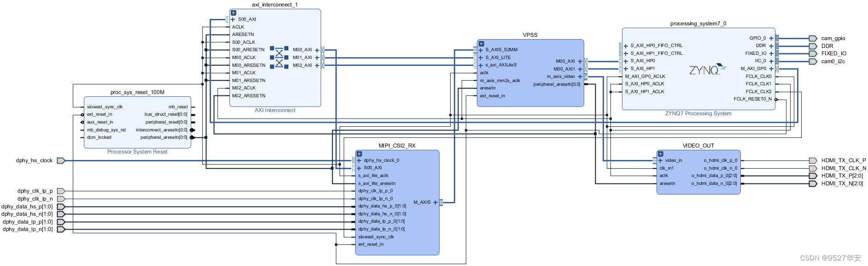Select the dphy_hs_clock external port icon
Viewport: 868px width, 266px height.
pos(61,160)
